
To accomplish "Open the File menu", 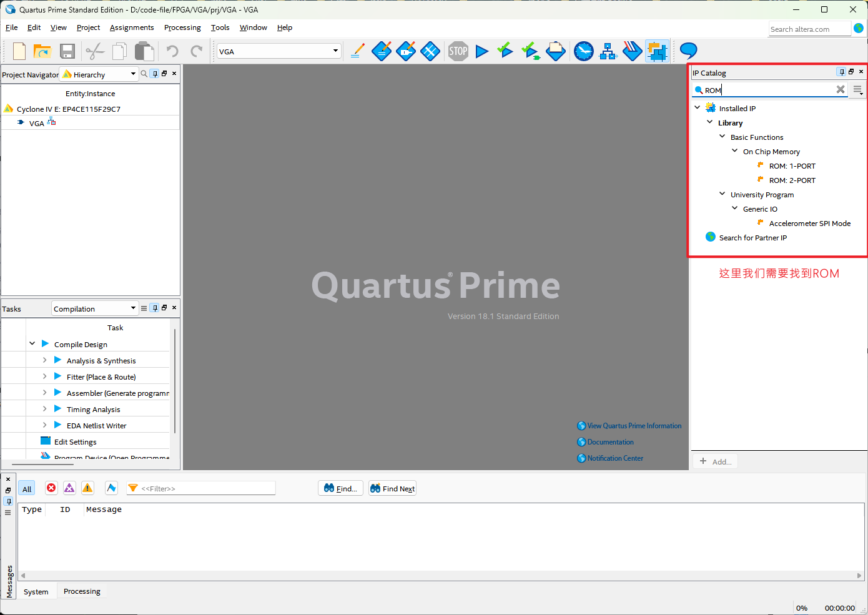I will tap(11, 27).
